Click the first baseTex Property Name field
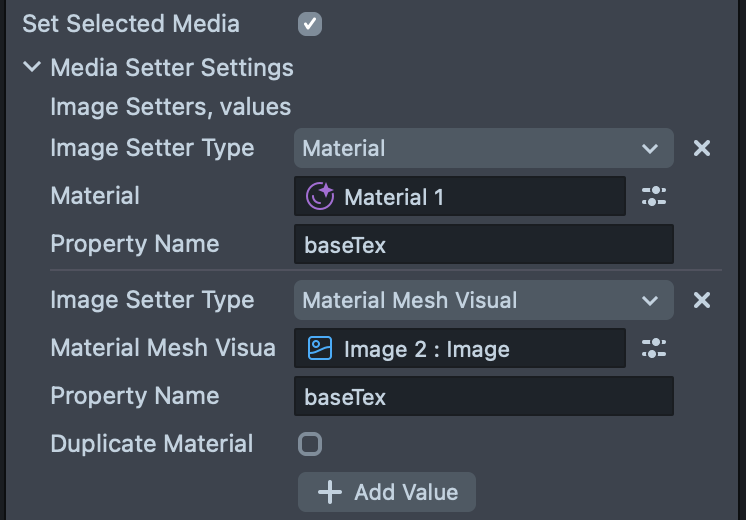Image resolution: width=746 pixels, height=520 pixels. pyautogui.click(x=483, y=244)
